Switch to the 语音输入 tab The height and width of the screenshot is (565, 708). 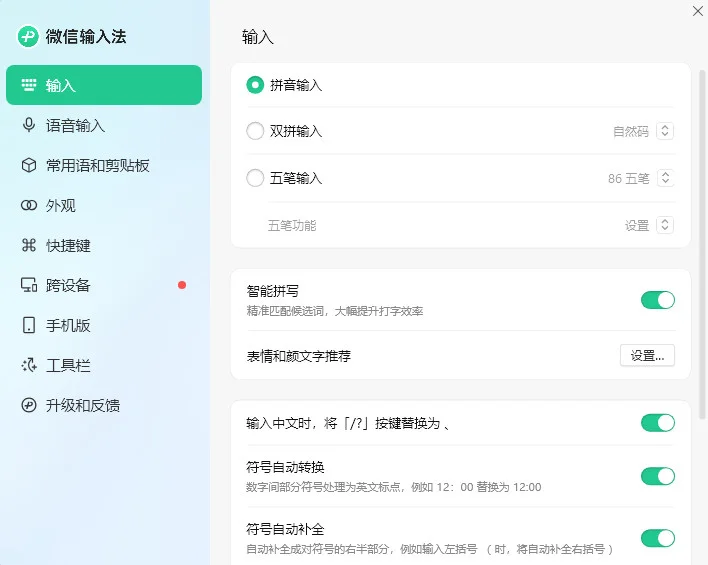tap(104, 125)
